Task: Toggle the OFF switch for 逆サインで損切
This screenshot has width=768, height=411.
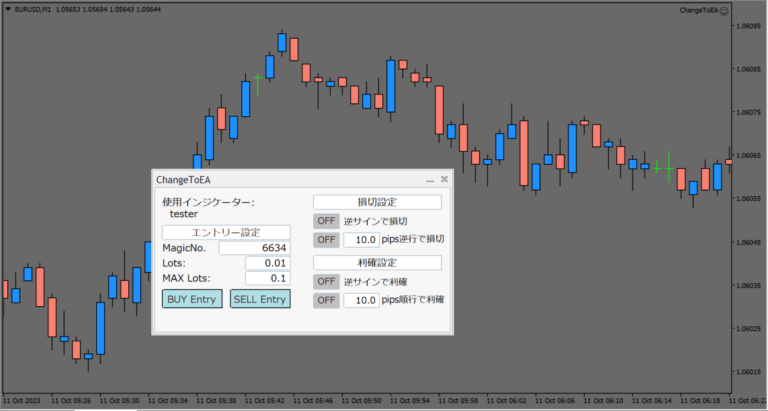Action: (326, 221)
